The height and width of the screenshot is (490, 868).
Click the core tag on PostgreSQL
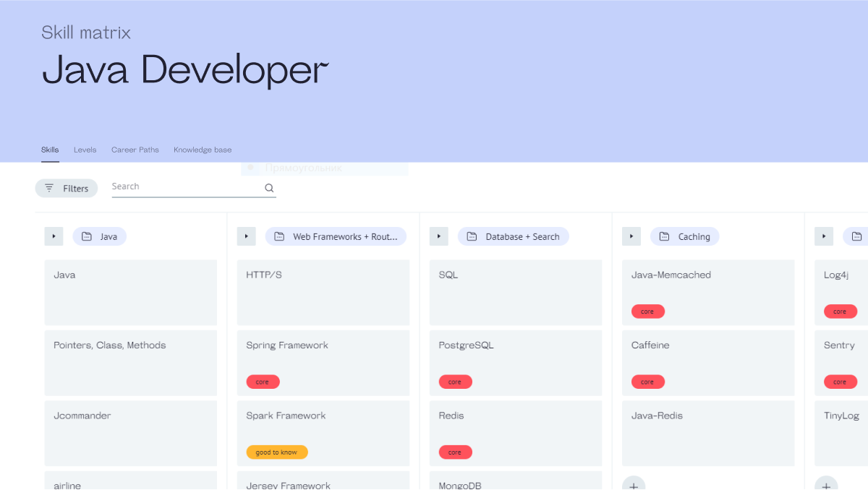click(x=455, y=382)
